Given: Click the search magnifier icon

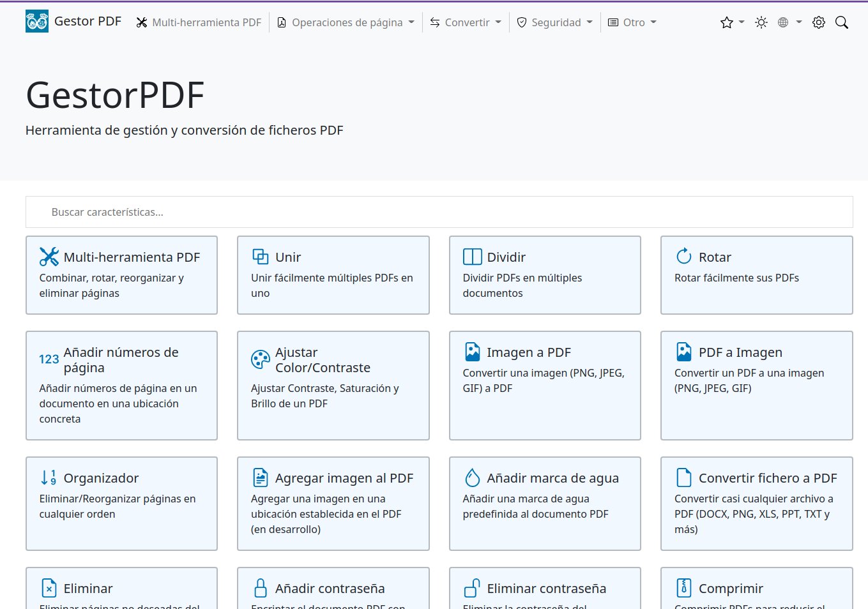Looking at the screenshot, I should tap(842, 22).
